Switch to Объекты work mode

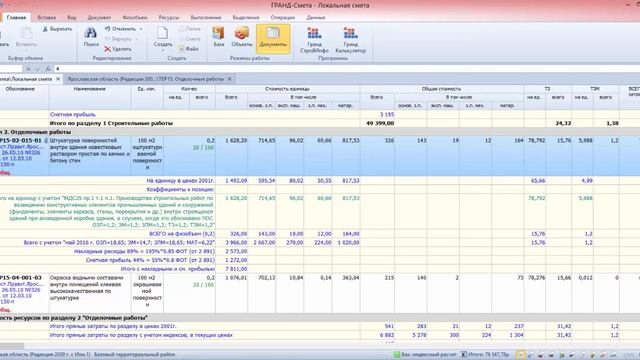(x=242, y=37)
